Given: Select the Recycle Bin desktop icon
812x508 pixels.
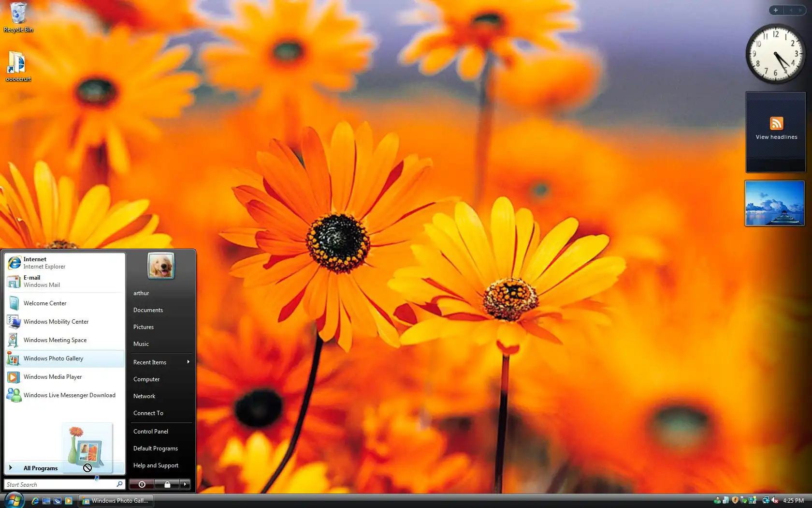Looking at the screenshot, I should pos(18,17).
